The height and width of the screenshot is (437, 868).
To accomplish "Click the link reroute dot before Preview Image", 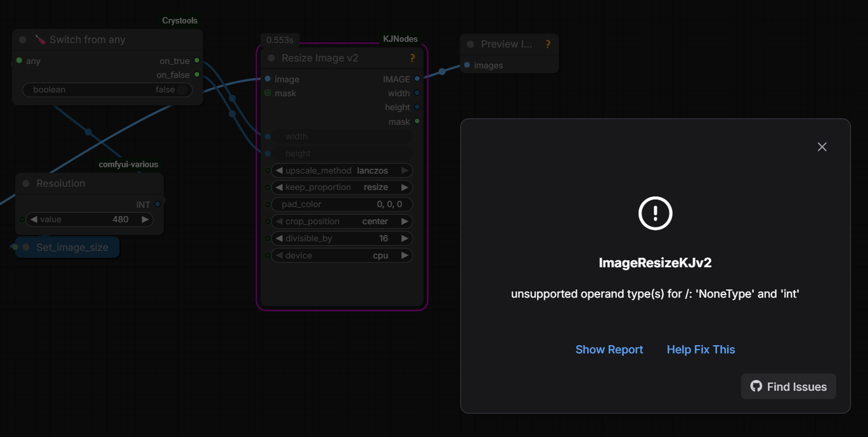I will pyautogui.click(x=442, y=72).
